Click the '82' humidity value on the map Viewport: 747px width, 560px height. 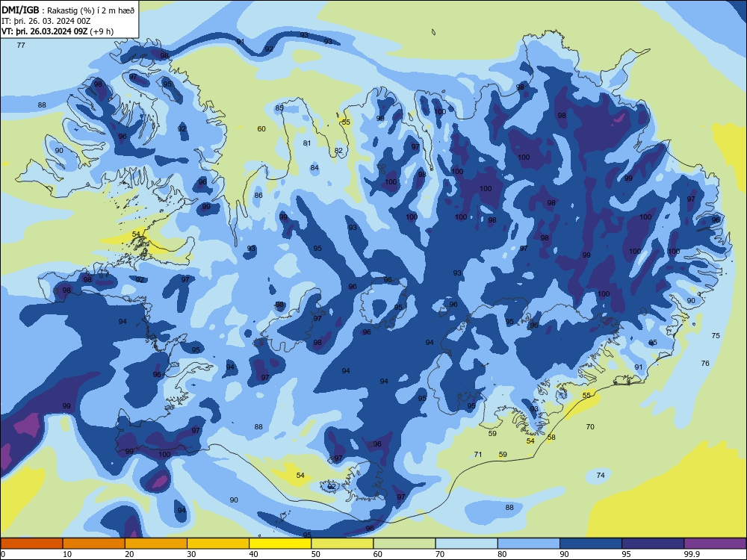tap(338, 151)
